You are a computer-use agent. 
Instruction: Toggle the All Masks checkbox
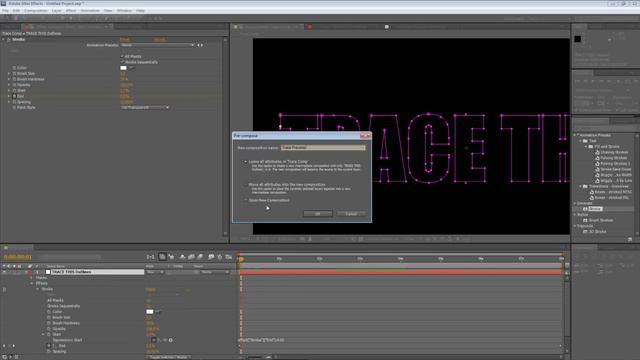122,56
